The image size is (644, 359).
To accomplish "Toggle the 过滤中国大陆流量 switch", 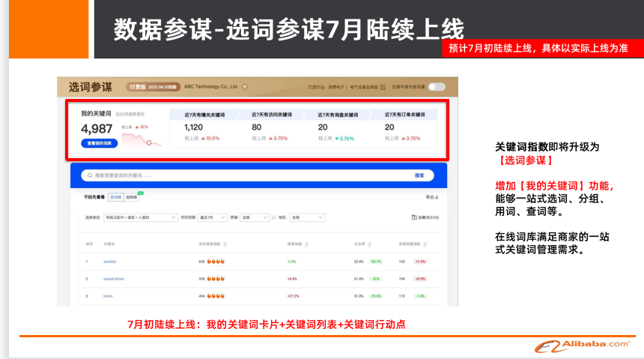I will [437, 87].
